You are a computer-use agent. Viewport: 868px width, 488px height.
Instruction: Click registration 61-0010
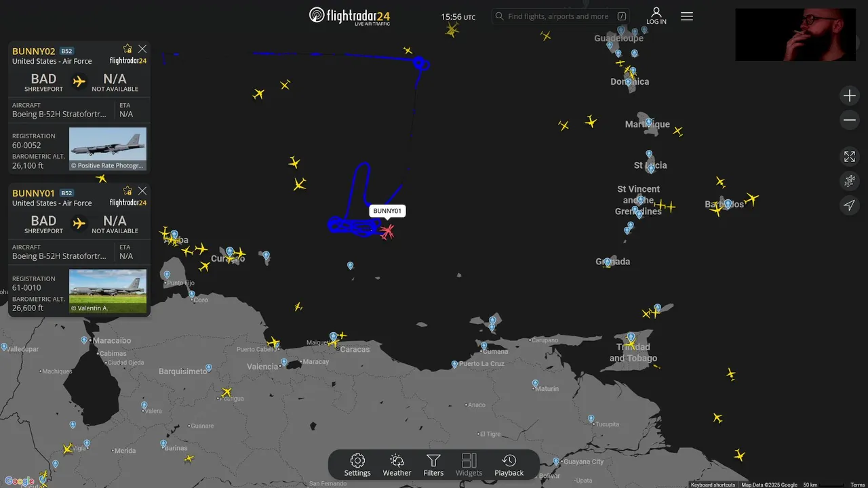coord(26,287)
